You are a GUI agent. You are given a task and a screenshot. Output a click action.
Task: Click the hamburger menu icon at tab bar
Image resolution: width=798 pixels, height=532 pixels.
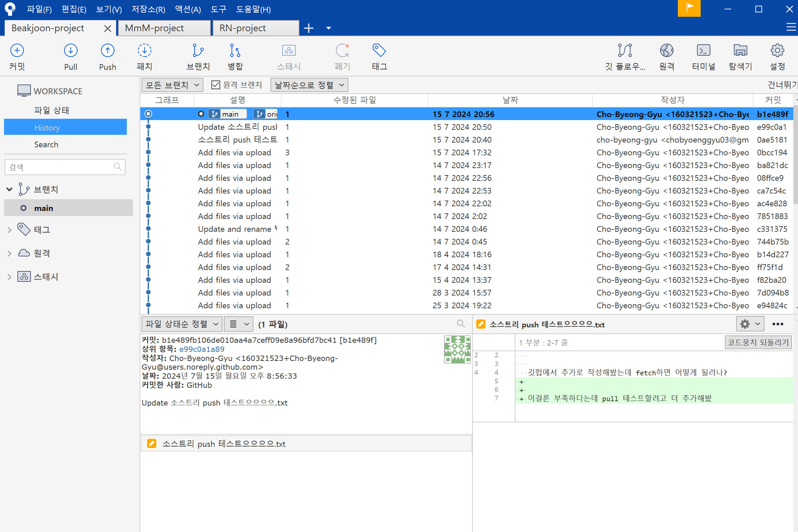click(791, 27)
